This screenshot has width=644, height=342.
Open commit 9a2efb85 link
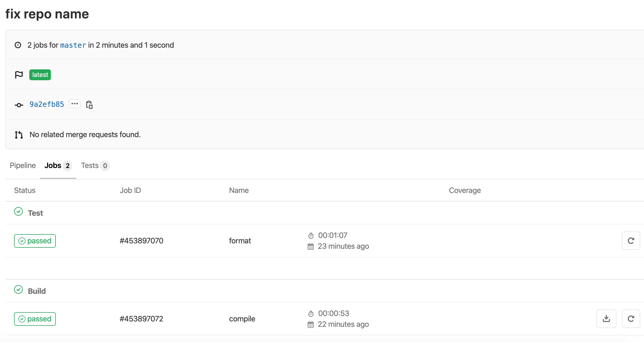(47, 104)
